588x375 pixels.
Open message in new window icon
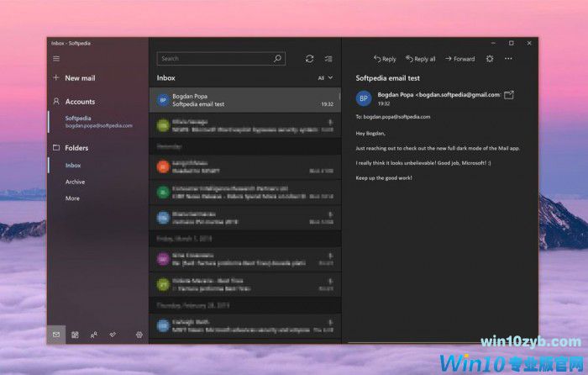coord(509,95)
